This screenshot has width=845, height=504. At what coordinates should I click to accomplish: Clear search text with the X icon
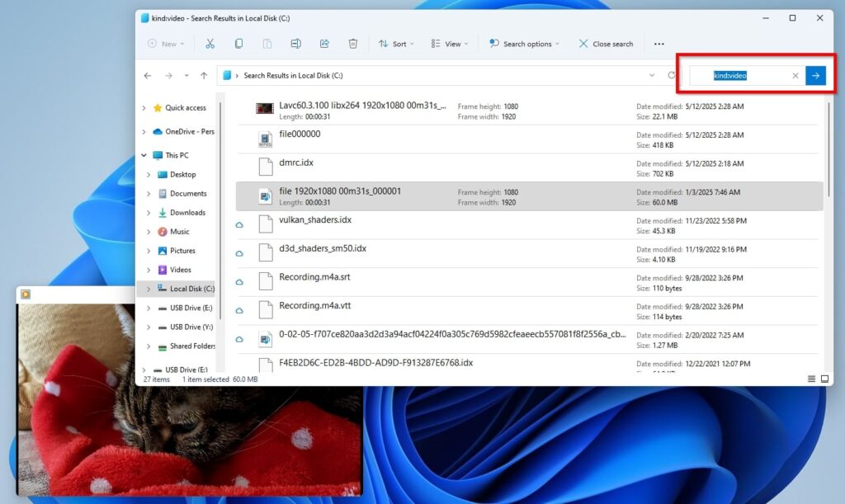[x=795, y=76]
